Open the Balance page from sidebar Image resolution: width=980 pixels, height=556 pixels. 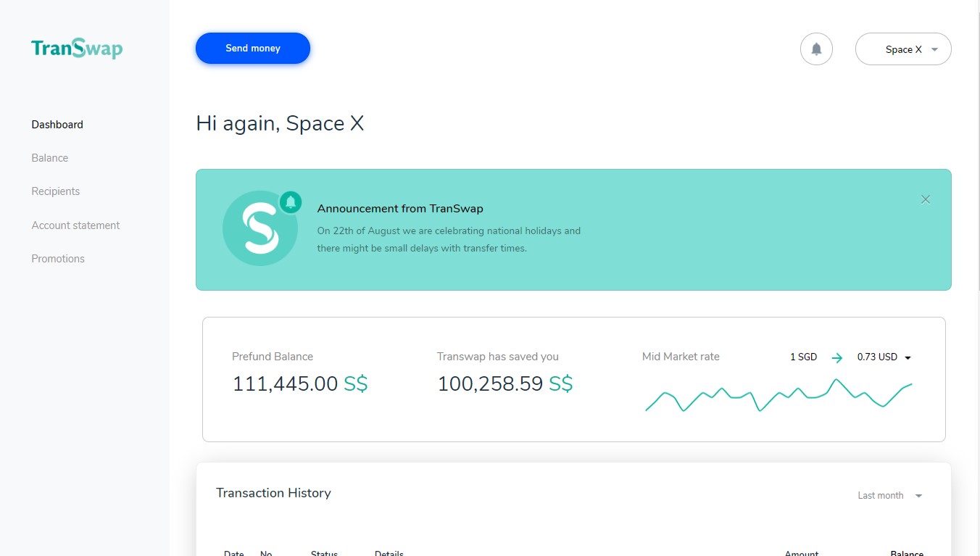pyautogui.click(x=50, y=158)
